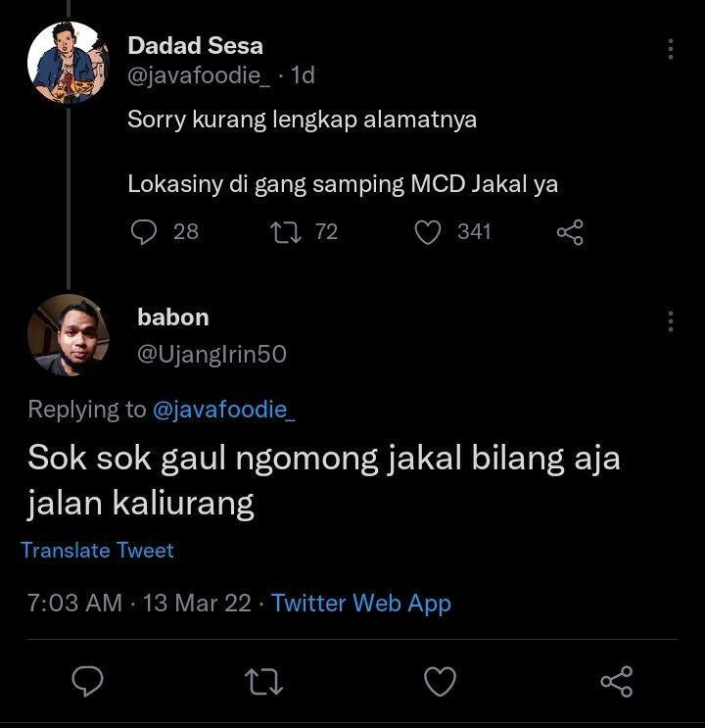Click Translate Tweet link
The width and height of the screenshot is (705, 728).
(x=98, y=551)
